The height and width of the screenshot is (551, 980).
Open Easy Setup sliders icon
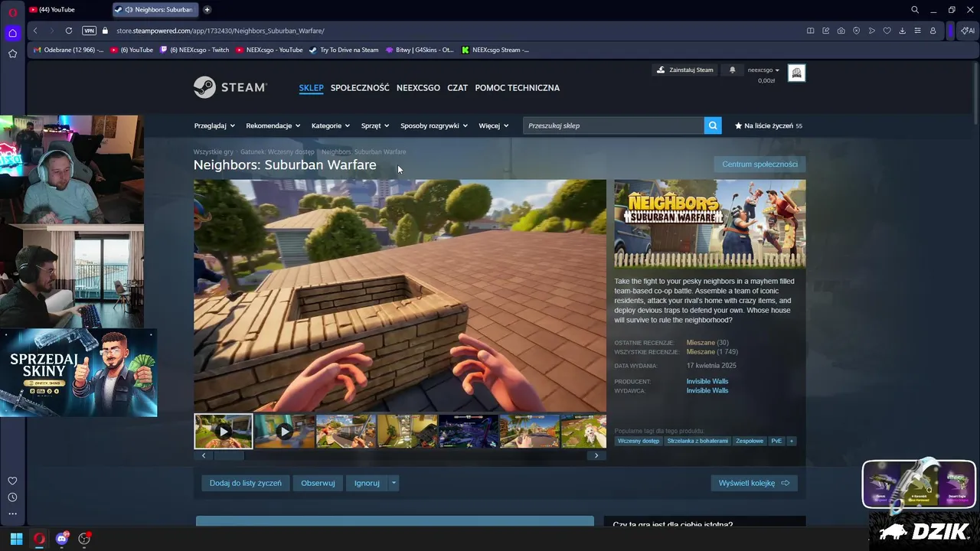[x=918, y=31]
